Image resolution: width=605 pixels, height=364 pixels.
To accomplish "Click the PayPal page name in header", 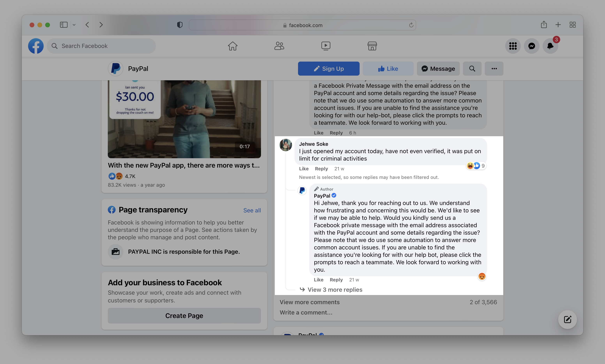I will pos(138,69).
